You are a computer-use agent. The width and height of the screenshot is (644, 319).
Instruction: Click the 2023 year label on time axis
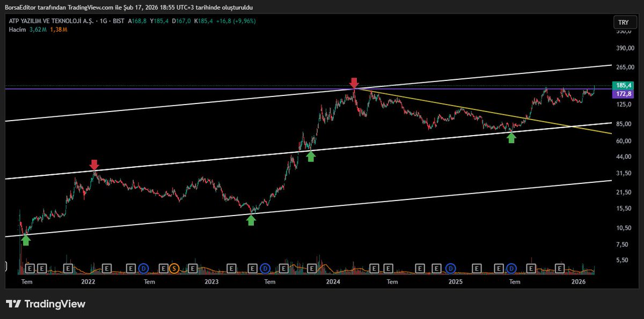point(211,281)
